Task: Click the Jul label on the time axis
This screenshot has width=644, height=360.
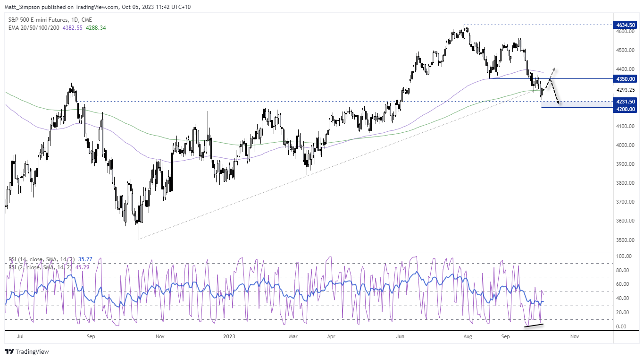Action: coord(20,337)
